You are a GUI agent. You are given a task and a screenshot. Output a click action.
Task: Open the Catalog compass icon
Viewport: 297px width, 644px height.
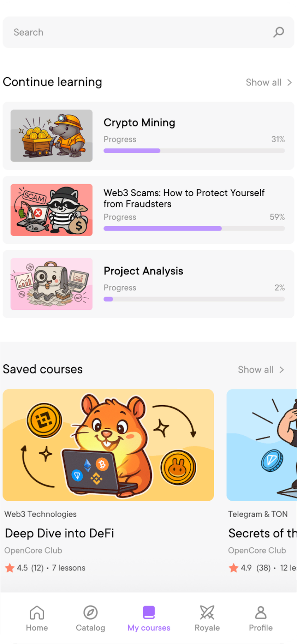click(x=90, y=612)
